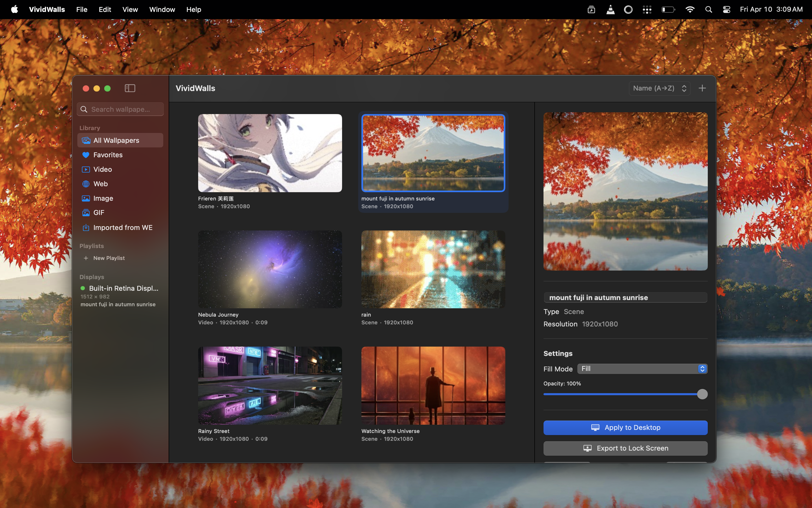The width and height of the screenshot is (812, 508).
Task: Click in the Search wallpaper field
Action: pyautogui.click(x=120, y=109)
